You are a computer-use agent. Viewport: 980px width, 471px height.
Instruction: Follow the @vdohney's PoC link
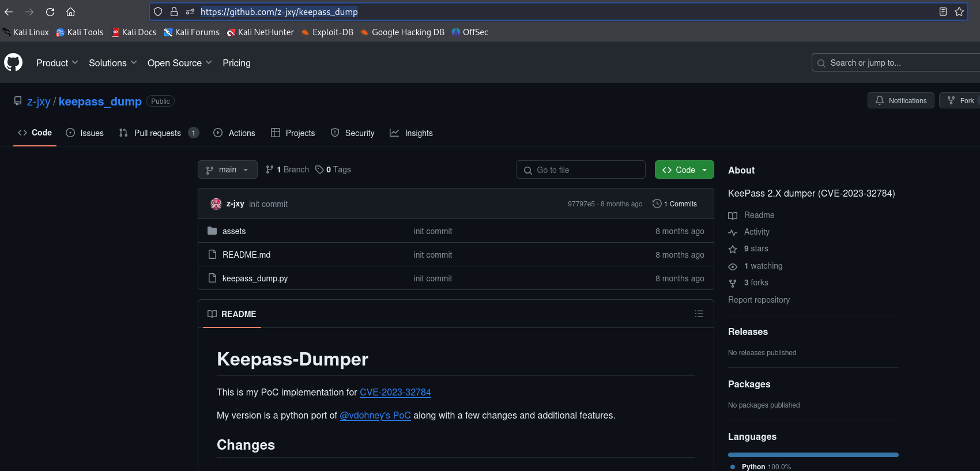pos(375,415)
